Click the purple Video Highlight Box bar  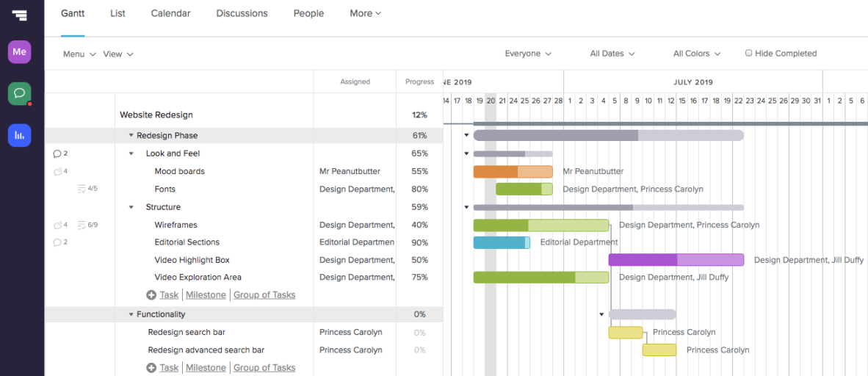(x=676, y=260)
